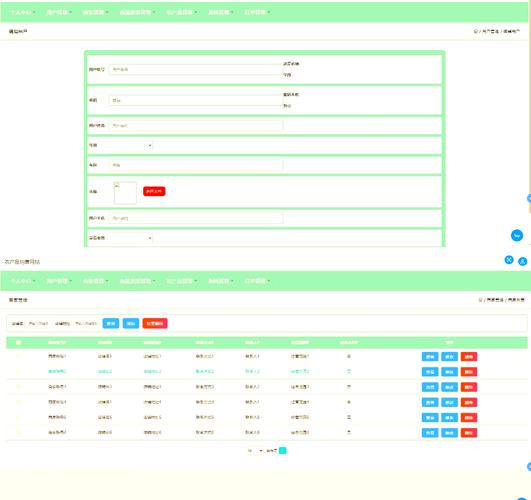
Task: Expand the 用户管理 menu in the upper navbar
Action: [x=59, y=13]
